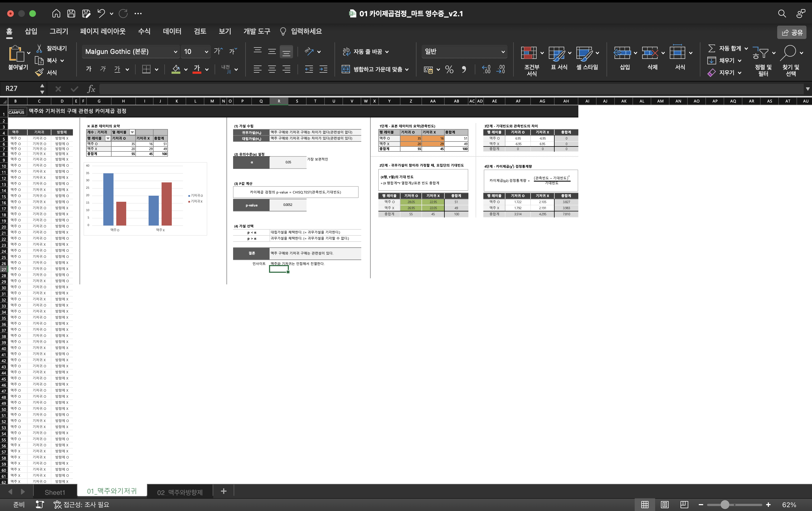Click the Format Painter brush icon
812x511 pixels.
coord(39,72)
